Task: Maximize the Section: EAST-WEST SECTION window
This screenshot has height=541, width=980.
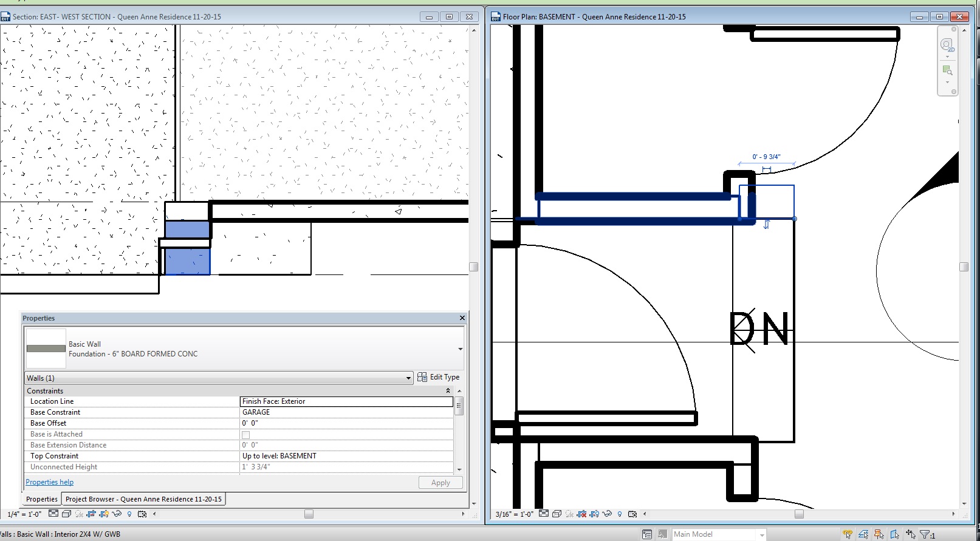Action: coord(449,17)
